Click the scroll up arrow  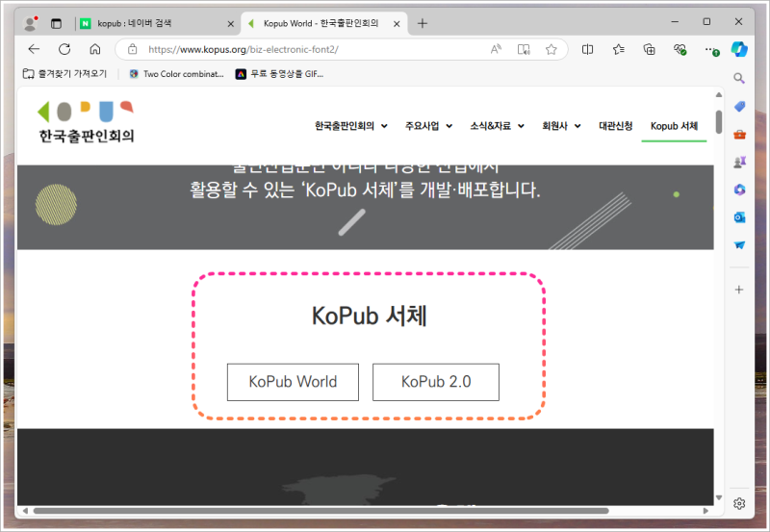[719, 94]
